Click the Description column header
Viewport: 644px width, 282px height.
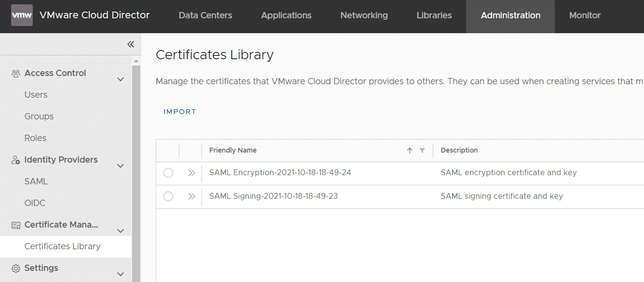(459, 151)
